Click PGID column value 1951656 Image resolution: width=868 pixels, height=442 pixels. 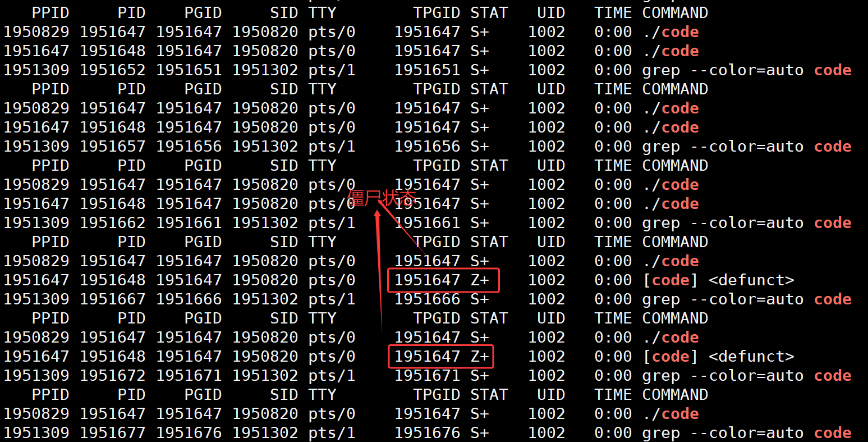pyautogui.click(x=189, y=147)
